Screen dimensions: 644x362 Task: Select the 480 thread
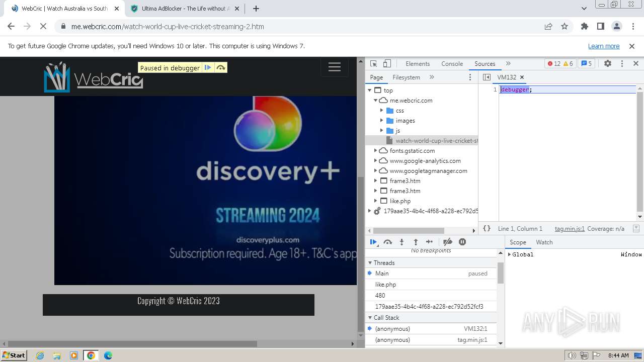click(431, 296)
